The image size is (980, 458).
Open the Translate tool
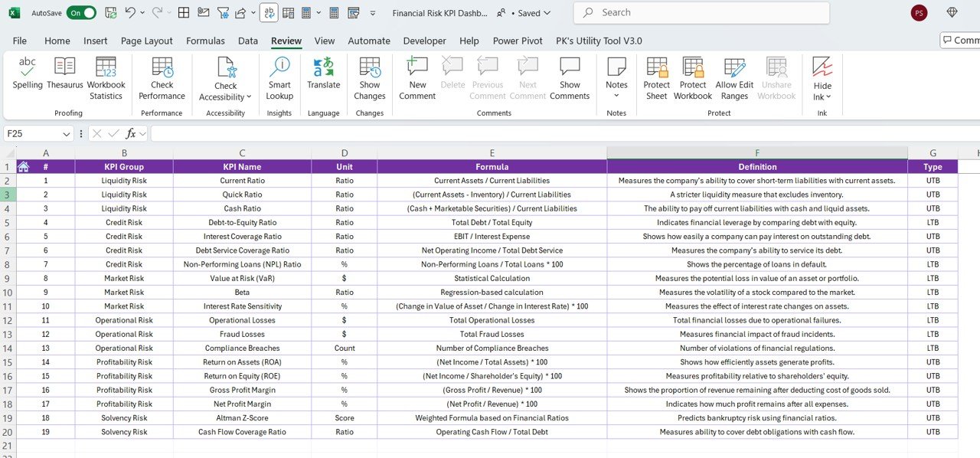coord(323,74)
